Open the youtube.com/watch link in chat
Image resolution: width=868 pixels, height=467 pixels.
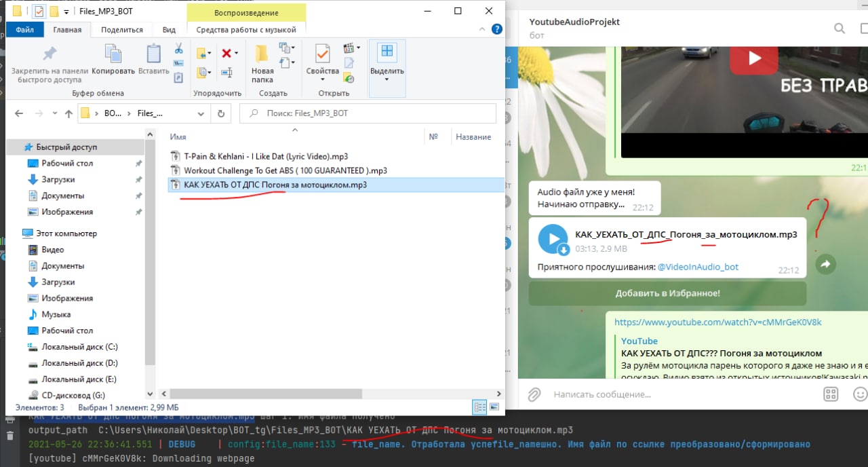click(x=718, y=322)
